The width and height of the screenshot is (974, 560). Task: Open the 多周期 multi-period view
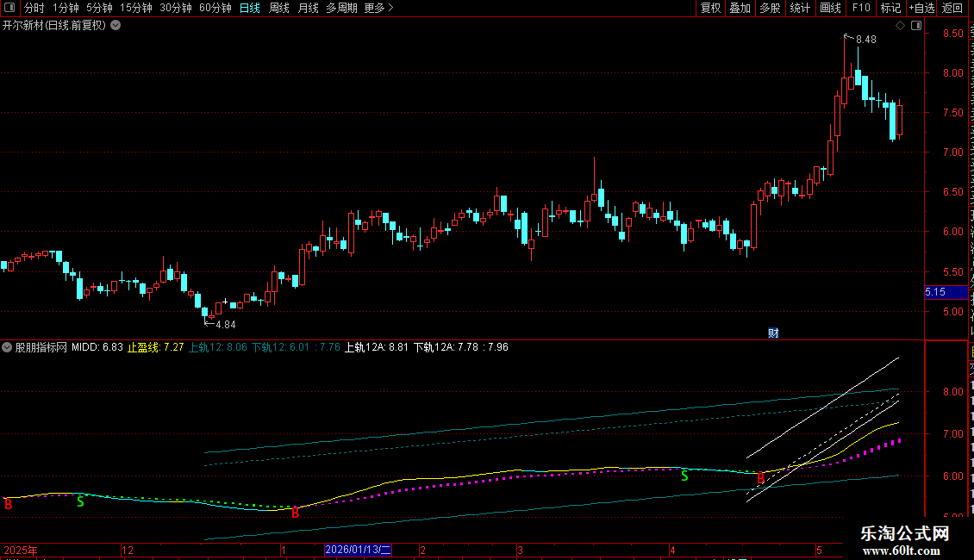click(341, 8)
